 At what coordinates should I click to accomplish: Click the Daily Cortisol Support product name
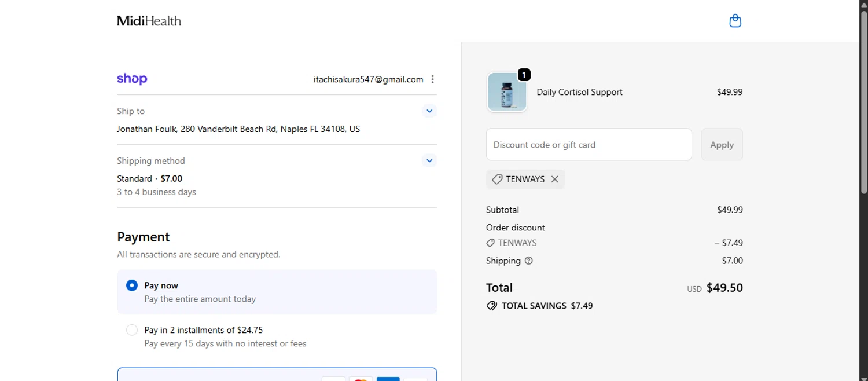click(x=580, y=92)
